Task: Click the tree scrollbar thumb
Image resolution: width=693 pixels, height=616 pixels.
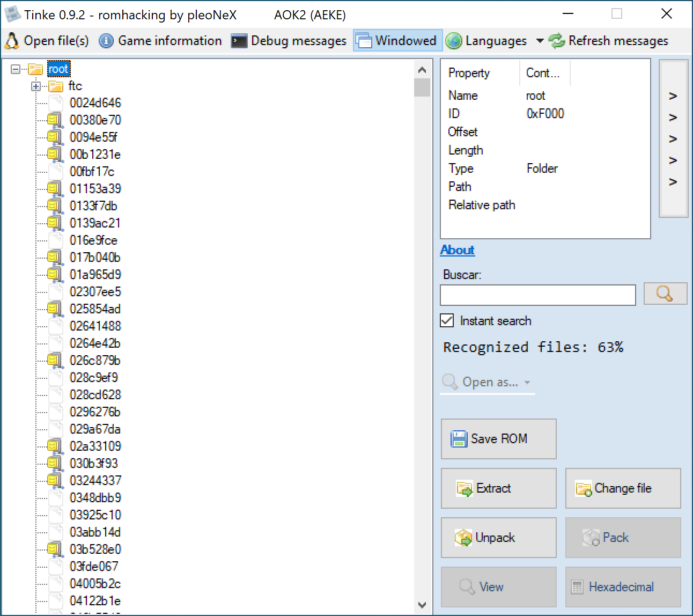Action: click(x=422, y=87)
